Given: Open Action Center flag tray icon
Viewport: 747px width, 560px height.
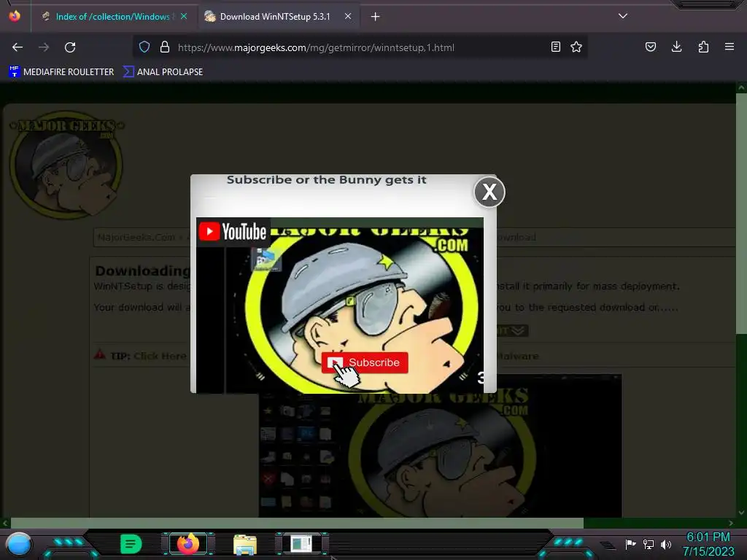Looking at the screenshot, I should pyautogui.click(x=630, y=544).
